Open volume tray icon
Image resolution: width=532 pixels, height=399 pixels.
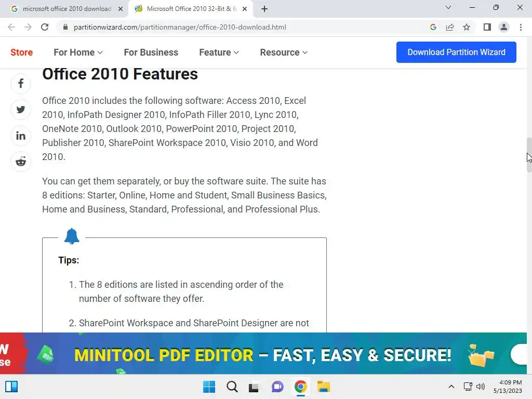(x=481, y=387)
